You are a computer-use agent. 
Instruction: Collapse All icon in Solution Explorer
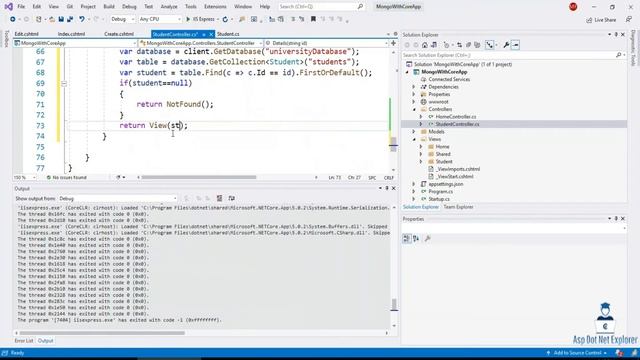468,45
